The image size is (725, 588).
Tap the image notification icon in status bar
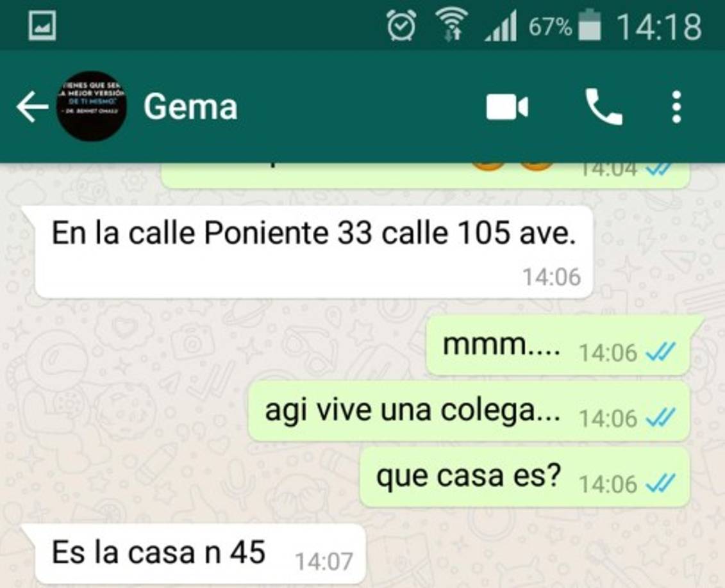[x=42, y=26]
